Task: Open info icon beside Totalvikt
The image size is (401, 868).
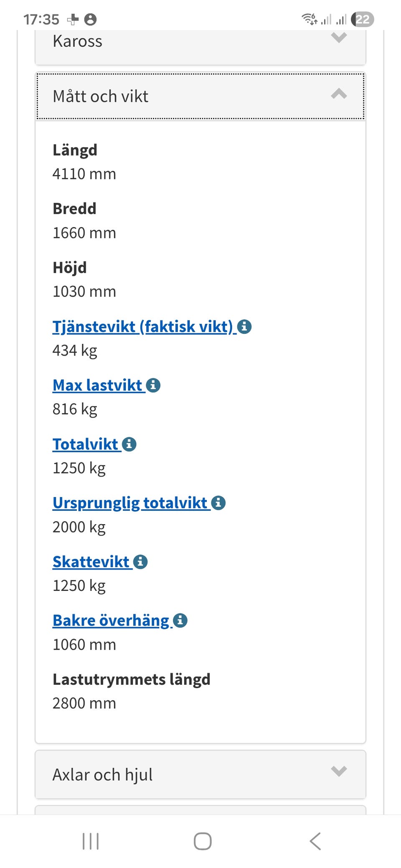Action: click(x=129, y=444)
